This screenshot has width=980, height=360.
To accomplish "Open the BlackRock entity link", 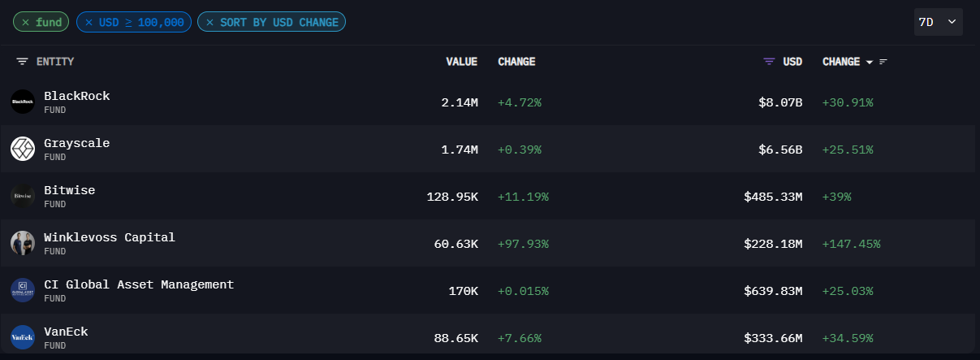I will point(77,96).
